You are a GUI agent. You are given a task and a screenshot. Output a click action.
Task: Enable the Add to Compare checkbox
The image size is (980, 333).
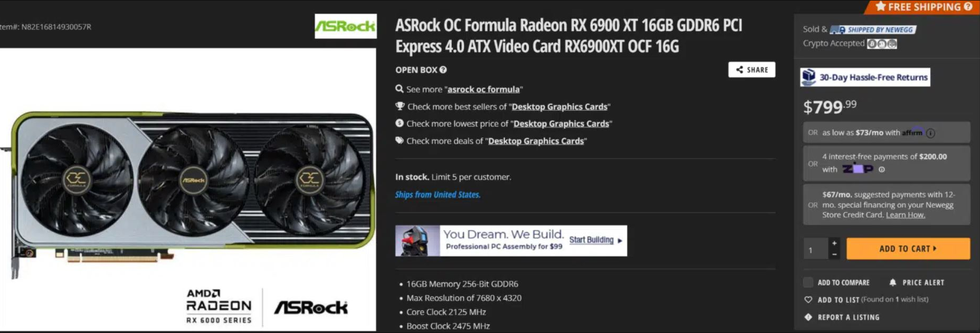pos(808,282)
